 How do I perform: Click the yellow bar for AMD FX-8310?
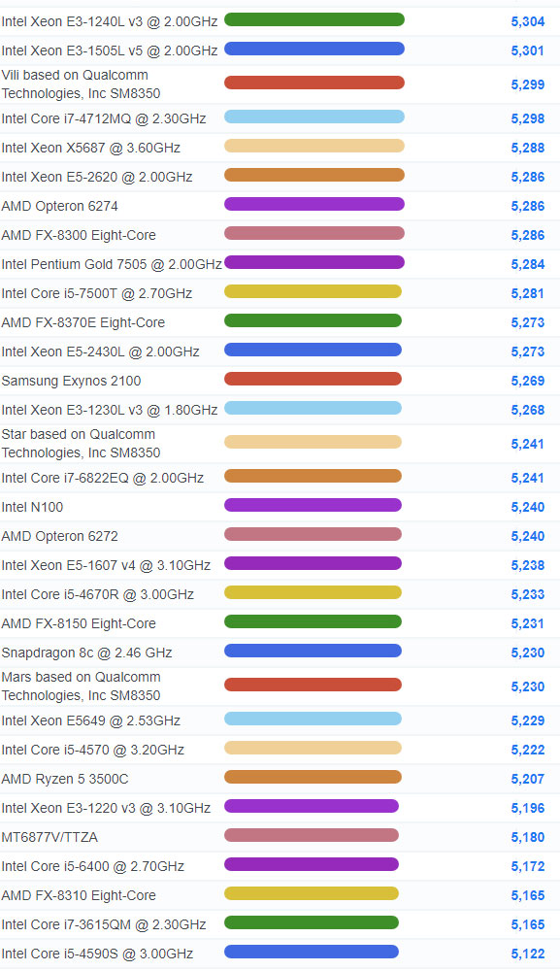(x=312, y=893)
